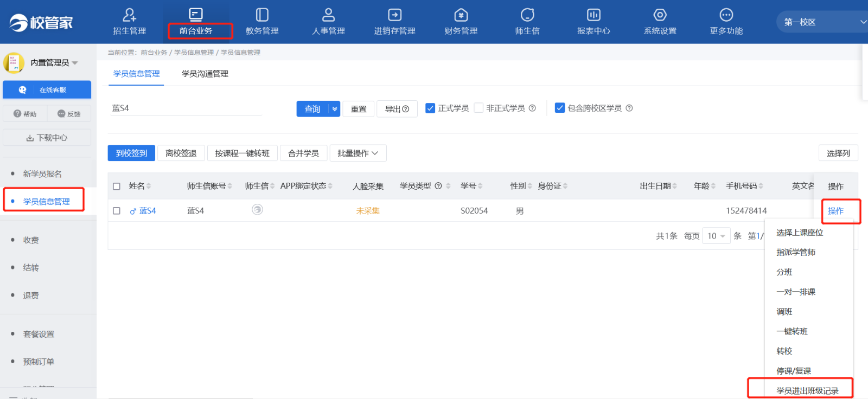The height and width of the screenshot is (399, 868).
Task: Click the 重置 button
Action: click(359, 109)
